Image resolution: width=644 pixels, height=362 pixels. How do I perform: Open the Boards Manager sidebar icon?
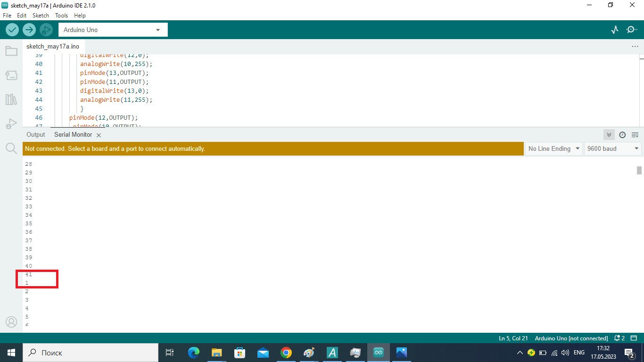click(11, 75)
